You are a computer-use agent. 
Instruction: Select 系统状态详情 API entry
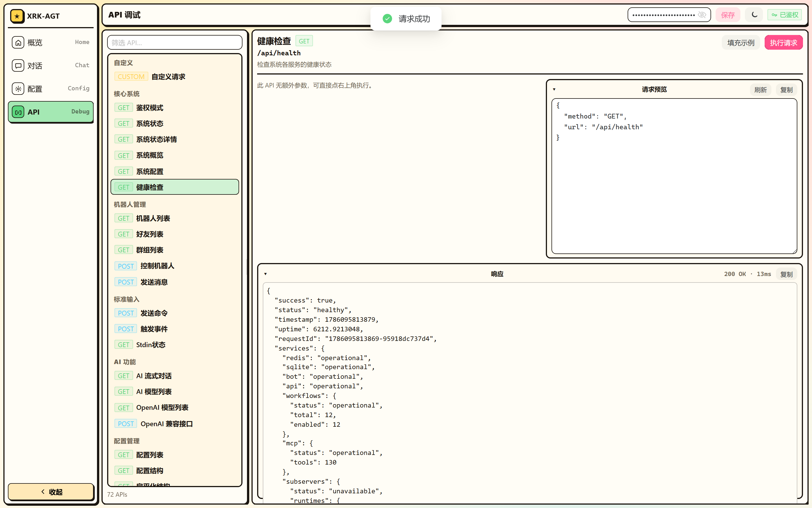click(x=175, y=139)
